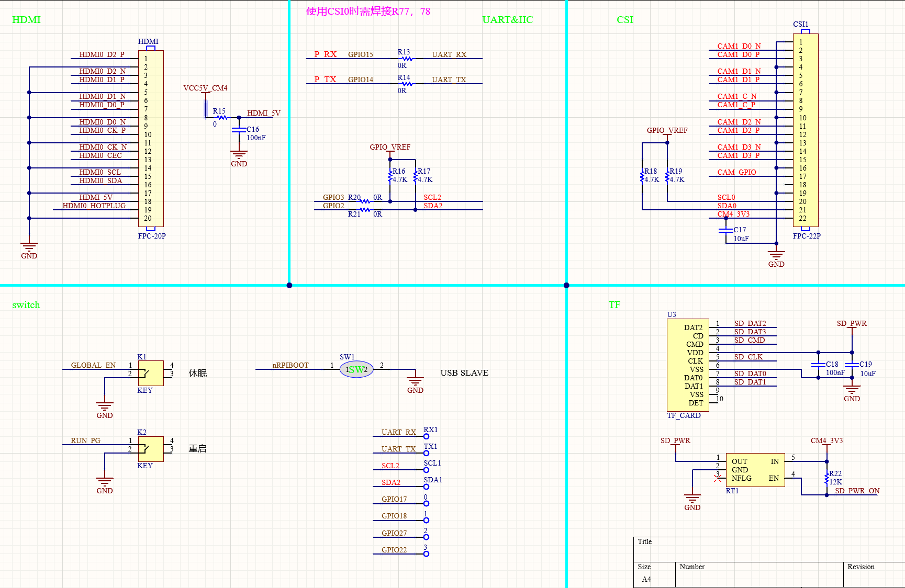Click the SW1 switch symbol
The image size is (905, 588).
[356, 369]
